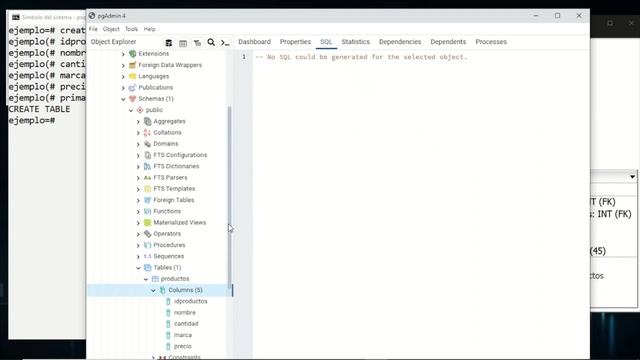
Task: Click the FTS Dictionaries icon
Action: (x=147, y=166)
